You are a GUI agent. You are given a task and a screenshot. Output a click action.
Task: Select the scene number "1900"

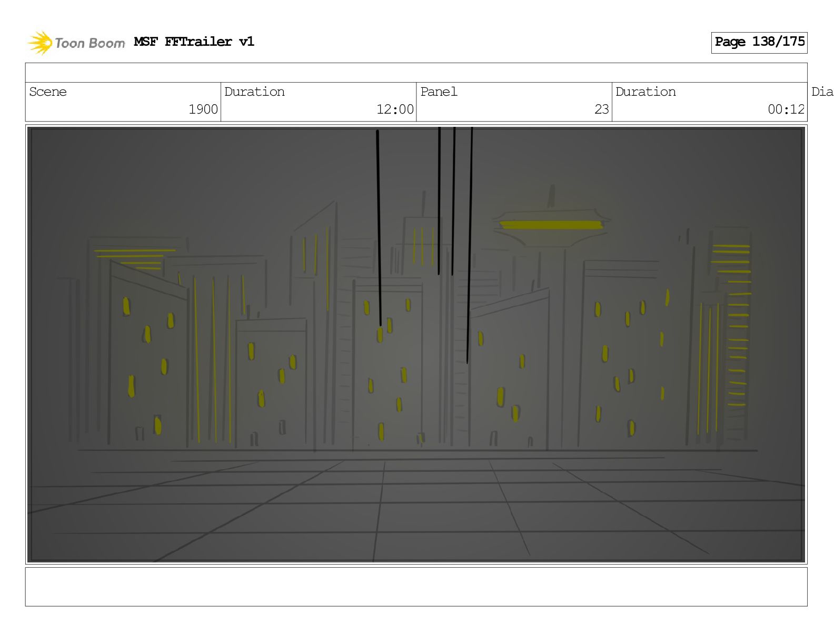(x=203, y=109)
